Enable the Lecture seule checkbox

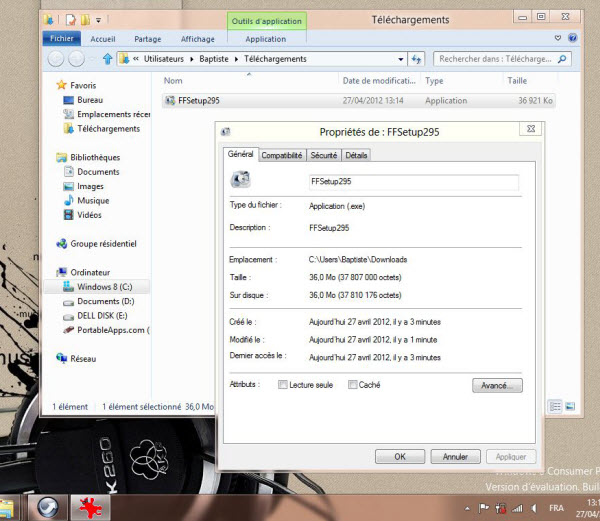(284, 385)
